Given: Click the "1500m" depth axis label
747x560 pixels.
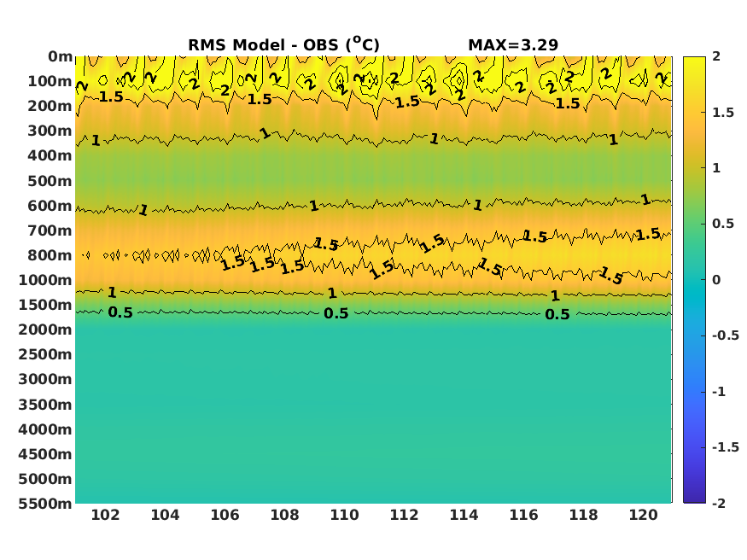Looking at the screenshot, I should click(x=45, y=305).
